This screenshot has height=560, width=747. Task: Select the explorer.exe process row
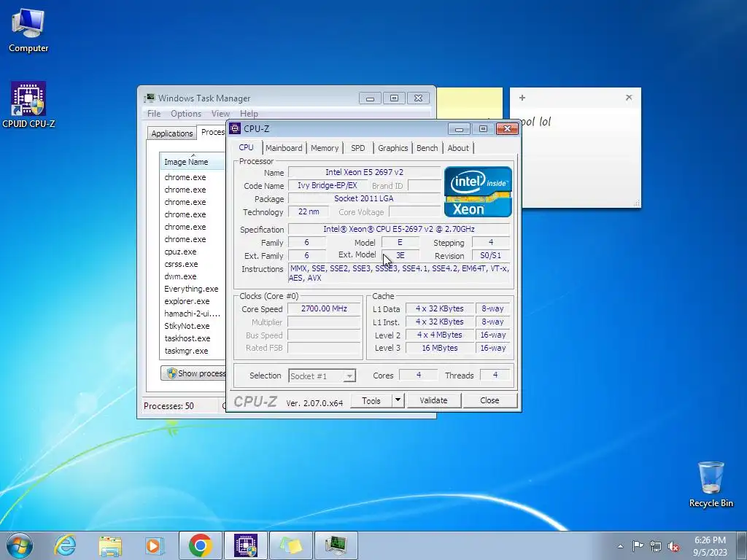(193, 301)
